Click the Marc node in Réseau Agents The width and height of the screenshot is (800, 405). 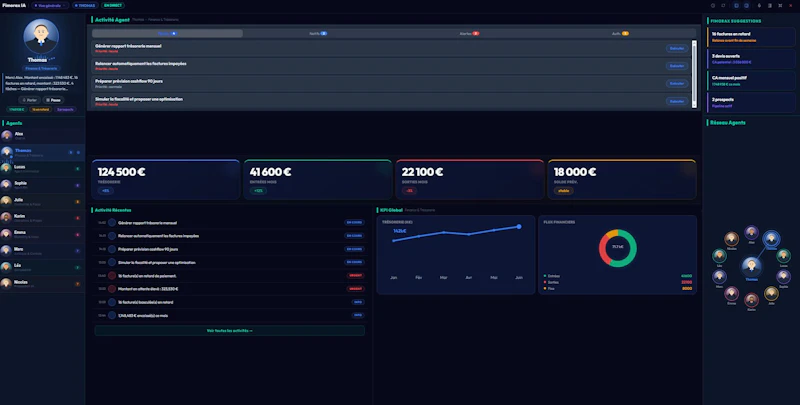[719, 277]
